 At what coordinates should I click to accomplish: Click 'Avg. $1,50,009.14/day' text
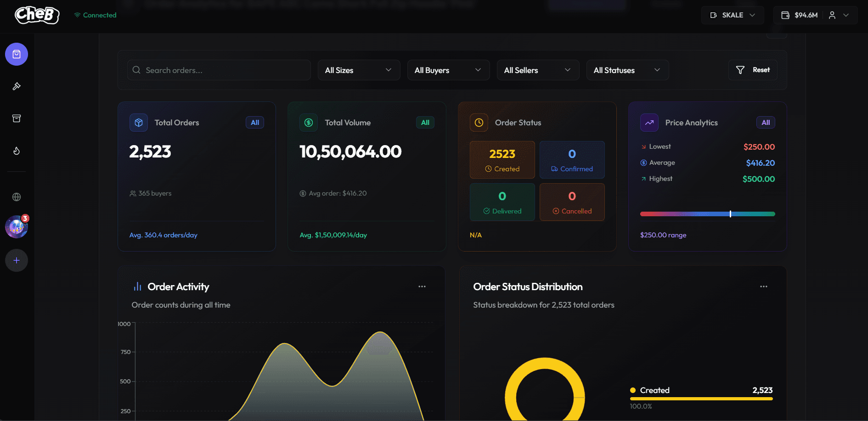pos(333,235)
